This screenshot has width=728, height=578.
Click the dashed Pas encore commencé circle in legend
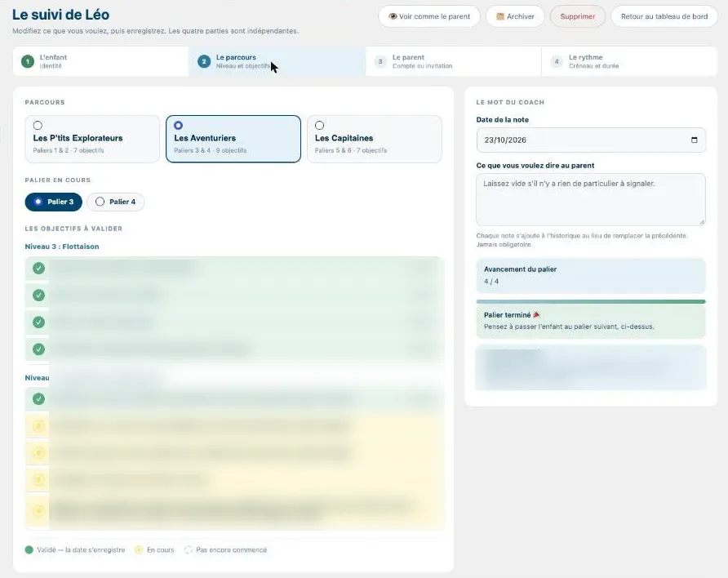(x=188, y=549)
